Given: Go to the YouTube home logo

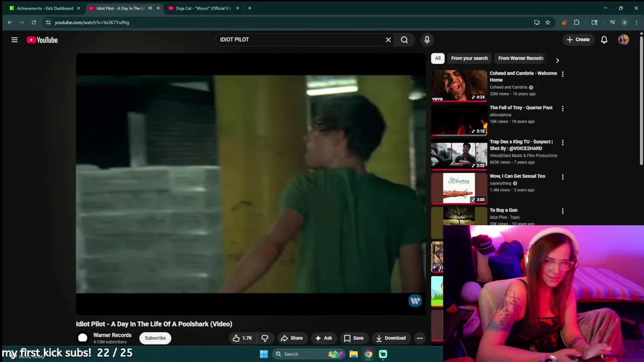Looking at the screenshot, I should (42, 40).
